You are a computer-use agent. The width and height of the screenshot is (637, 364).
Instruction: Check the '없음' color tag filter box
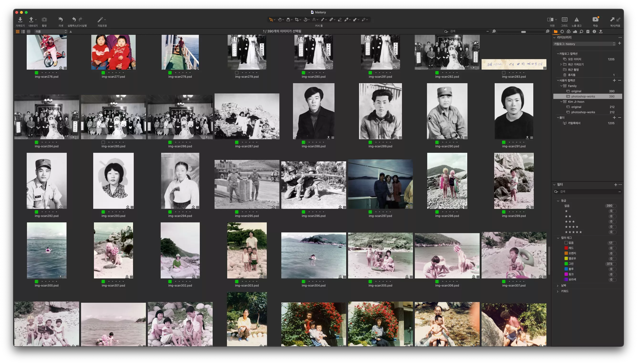pyautogui.click(x=566, y=243)
